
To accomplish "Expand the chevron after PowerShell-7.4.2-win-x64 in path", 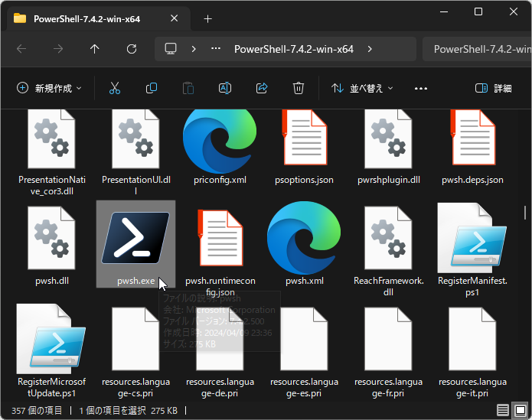I will click(370, 49).
